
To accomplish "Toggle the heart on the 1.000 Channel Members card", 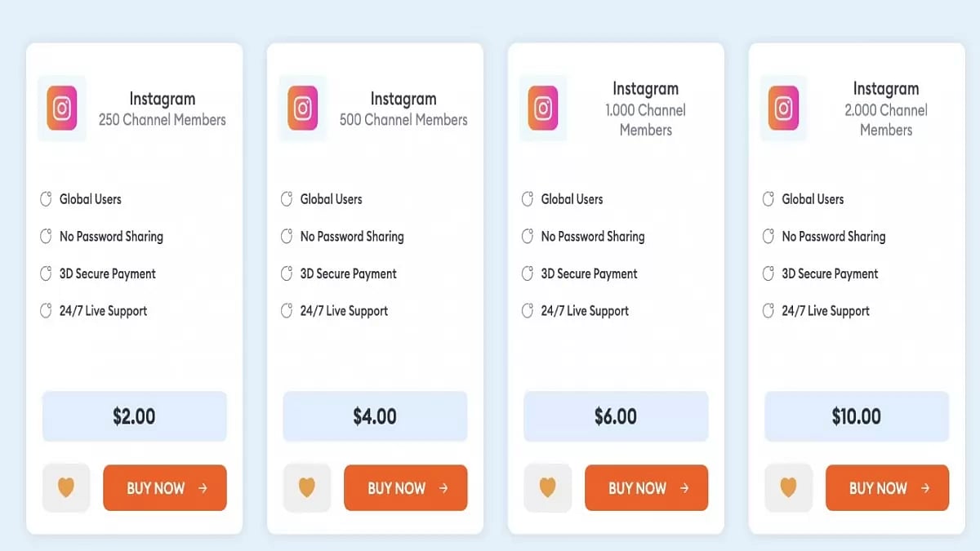I will click(547, 487).
